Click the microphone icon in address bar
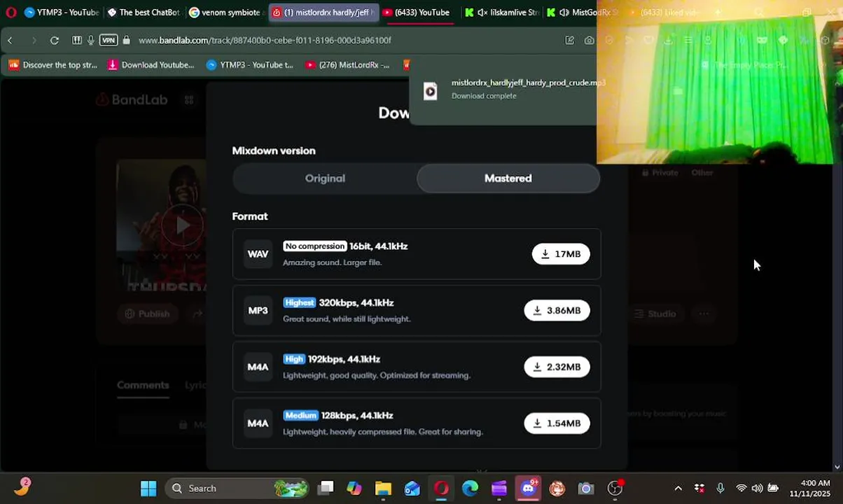Screen dimensions: 843x504 click(90, 41)
